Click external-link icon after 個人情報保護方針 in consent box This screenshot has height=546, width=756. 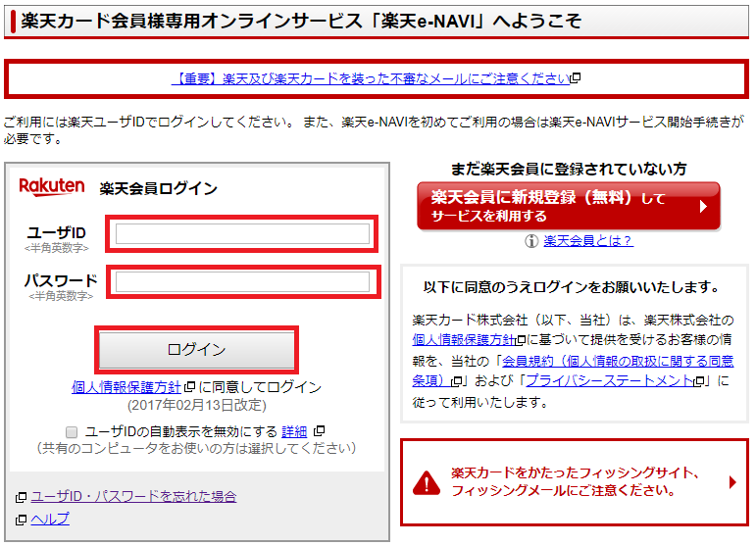[x=521, y=340]
